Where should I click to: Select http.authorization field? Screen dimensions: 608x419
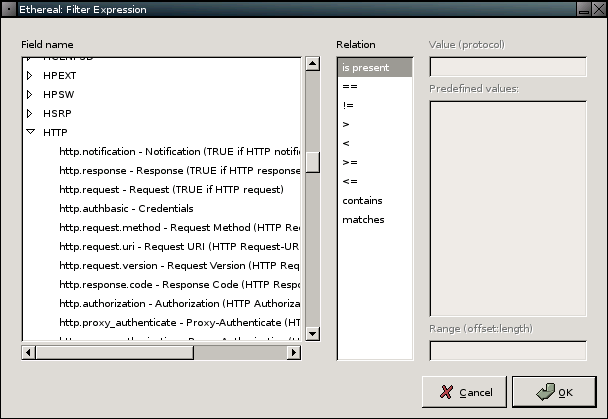pyautogui.click(x=180, y=303)
